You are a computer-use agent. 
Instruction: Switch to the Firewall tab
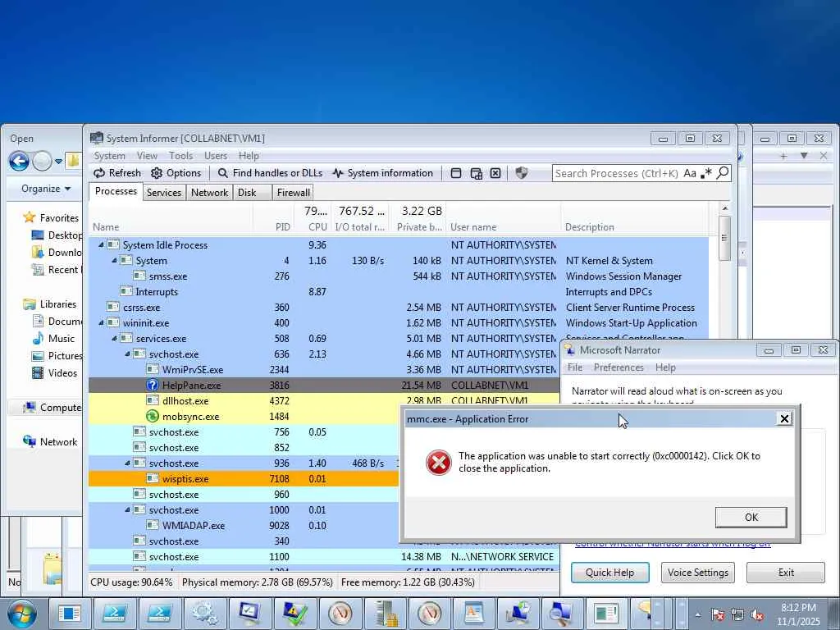click(x=293, y=192)
